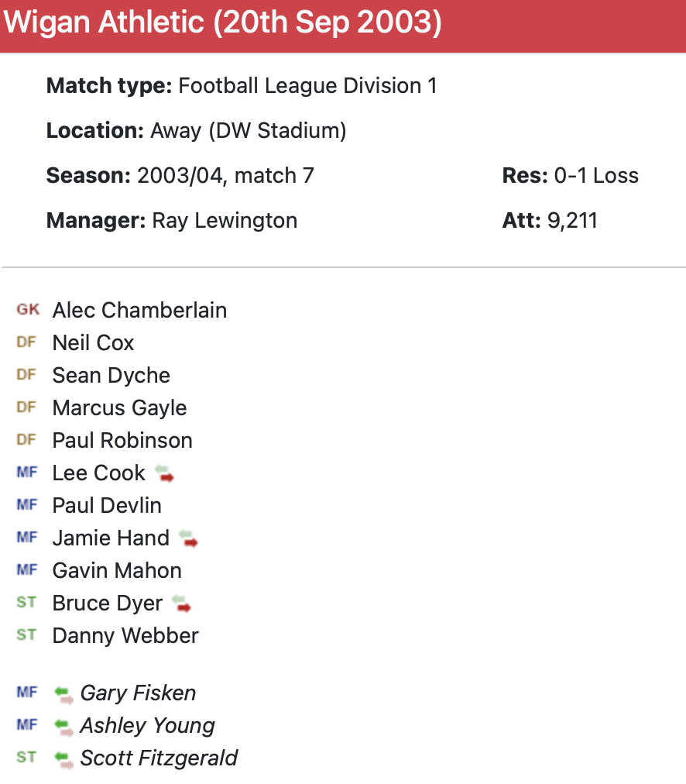Select Paul Robinson in lineup
686x784 pixels.
pyautogui.click(x=122, y=440)
